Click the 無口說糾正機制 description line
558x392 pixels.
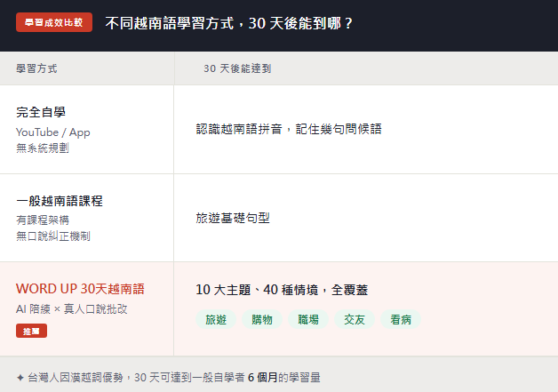tap(53, 236)
